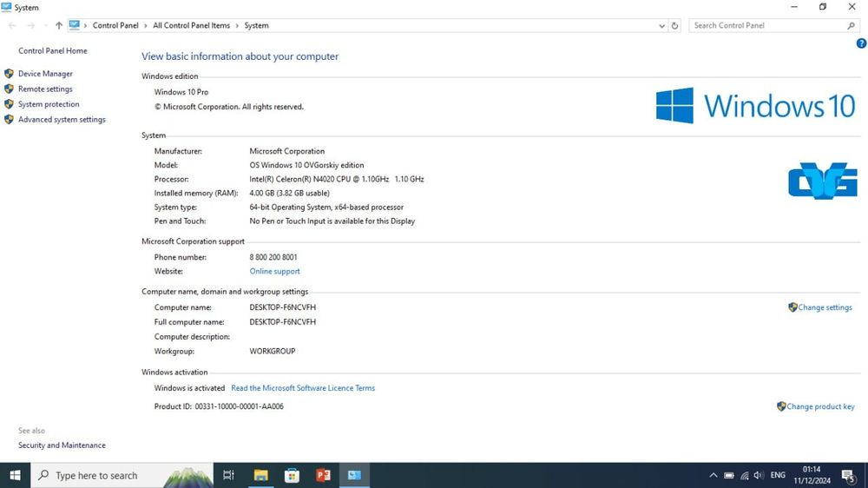
Task: Open Microsoft Store from the taskbar
Action: coord(292,475)
